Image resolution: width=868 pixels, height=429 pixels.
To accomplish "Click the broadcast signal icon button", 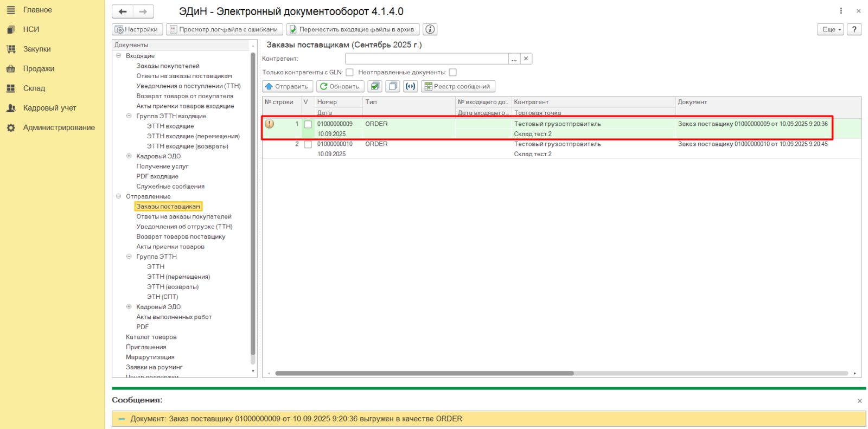I will point(411,86).
